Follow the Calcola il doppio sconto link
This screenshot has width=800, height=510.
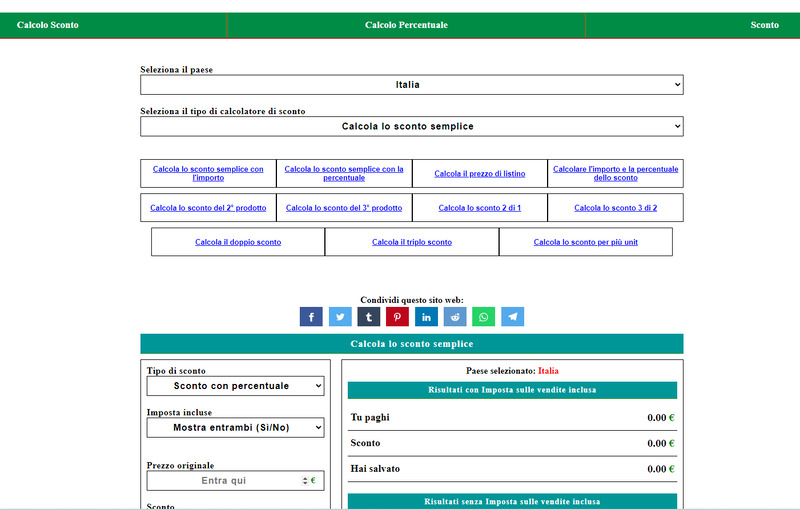tap(238, 243)
